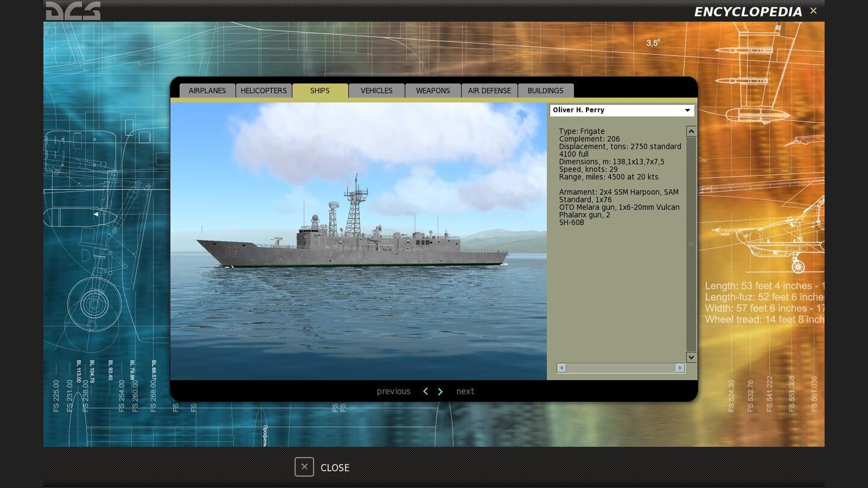Screen dimensions: 868x488
Task: Click the Oliver H. Perry frigate image
Action: tap(358, 241)
